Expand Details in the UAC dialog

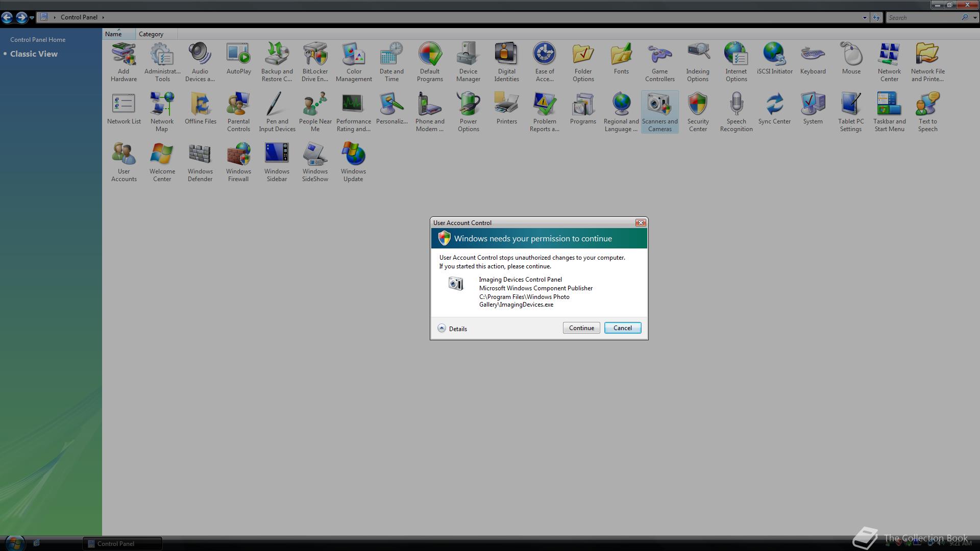[452, 329]
